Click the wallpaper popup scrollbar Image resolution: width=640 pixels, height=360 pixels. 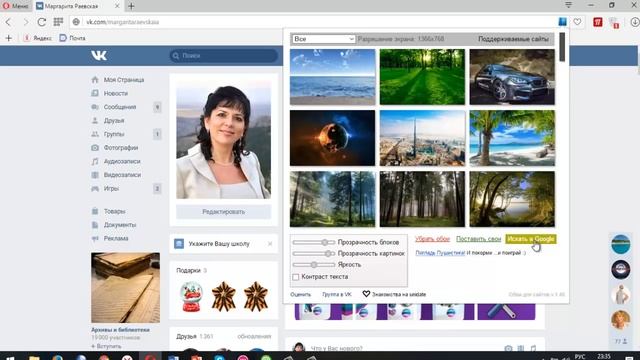click(x=562, y=47)
